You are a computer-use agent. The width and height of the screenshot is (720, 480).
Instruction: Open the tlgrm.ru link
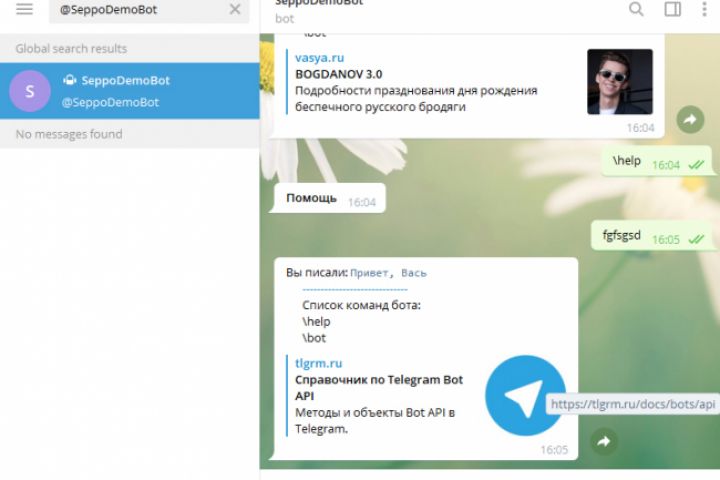pos(318,363)
